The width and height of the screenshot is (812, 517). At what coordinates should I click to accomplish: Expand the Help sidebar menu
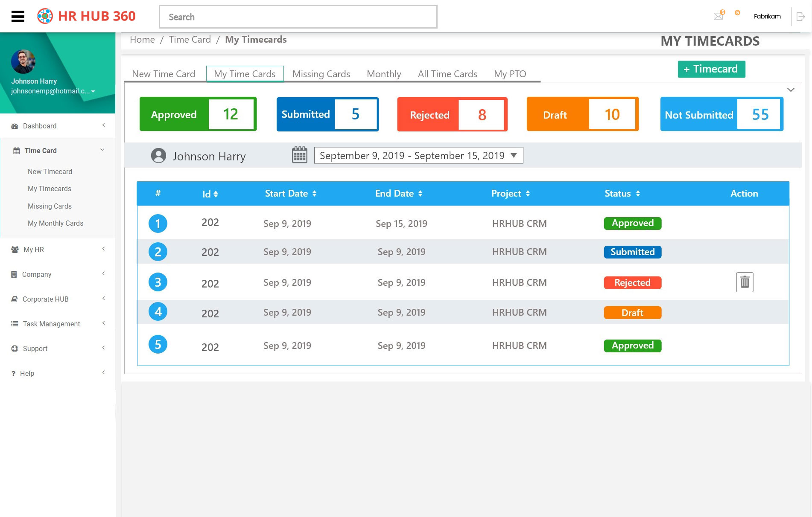(x=103, y=372)
